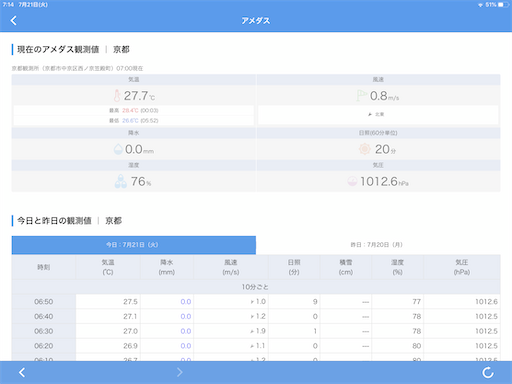Screen dimensions: 512x384
Task: Tap the current temperature 27.7℃ value
Action: [139, 96]
